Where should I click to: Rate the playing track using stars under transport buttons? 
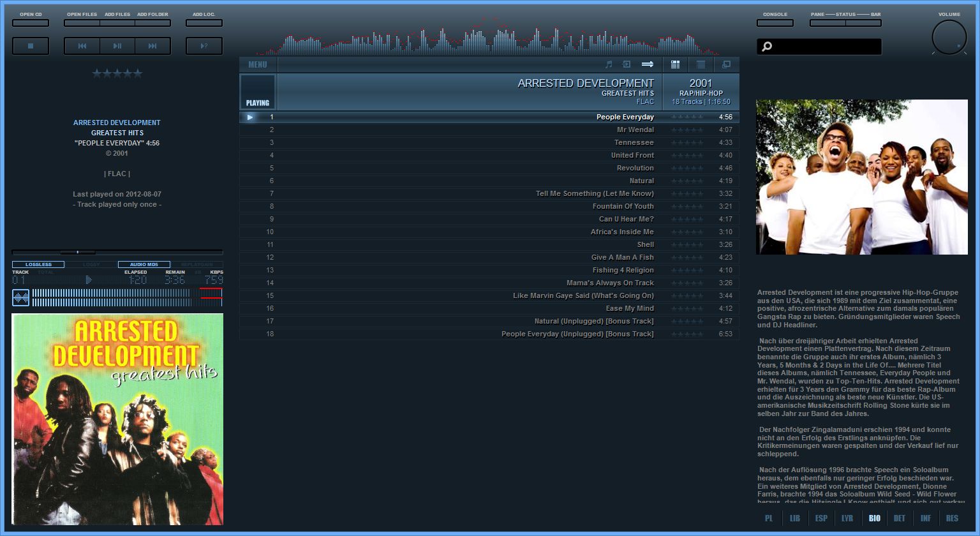click(x=117, y=74)
